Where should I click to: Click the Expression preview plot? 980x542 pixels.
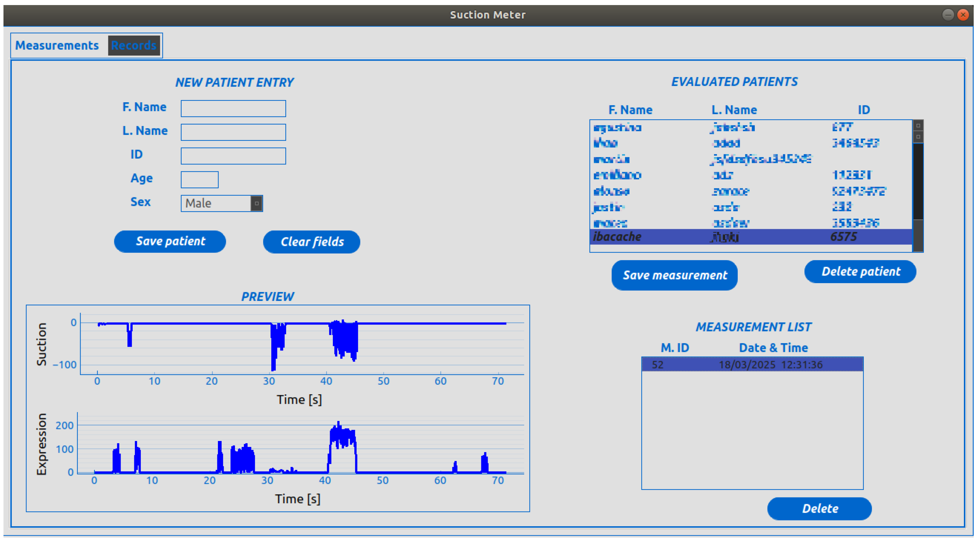301,443
